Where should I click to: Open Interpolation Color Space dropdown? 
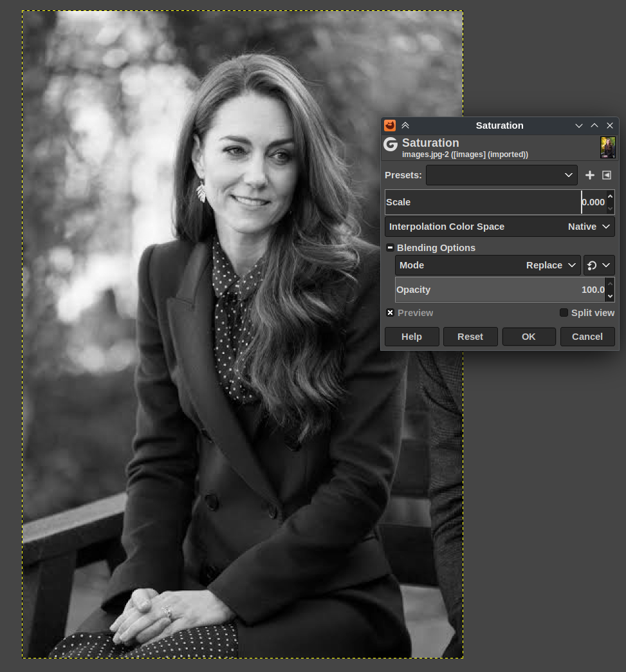click(500, 227)
